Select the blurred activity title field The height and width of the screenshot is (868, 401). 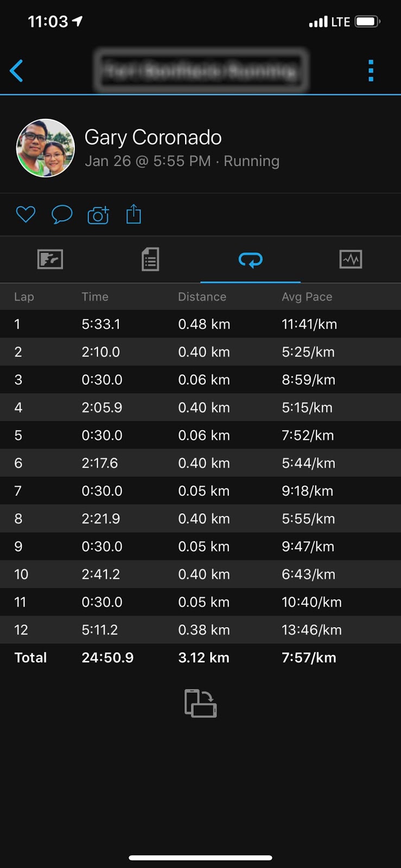click(x=200, y=70)
